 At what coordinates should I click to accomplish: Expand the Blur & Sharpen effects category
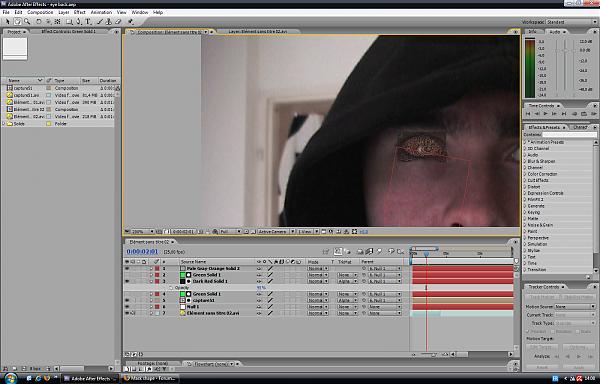(525, 161)
